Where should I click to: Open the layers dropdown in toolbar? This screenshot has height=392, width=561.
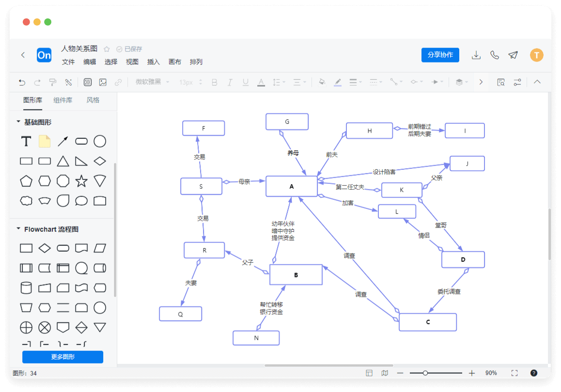[x=461, y=82]
